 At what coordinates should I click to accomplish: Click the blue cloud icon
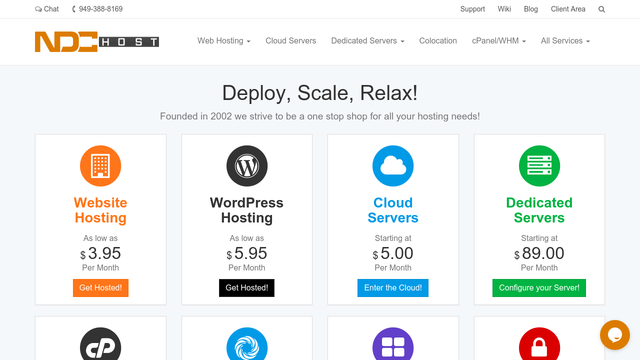393,166
